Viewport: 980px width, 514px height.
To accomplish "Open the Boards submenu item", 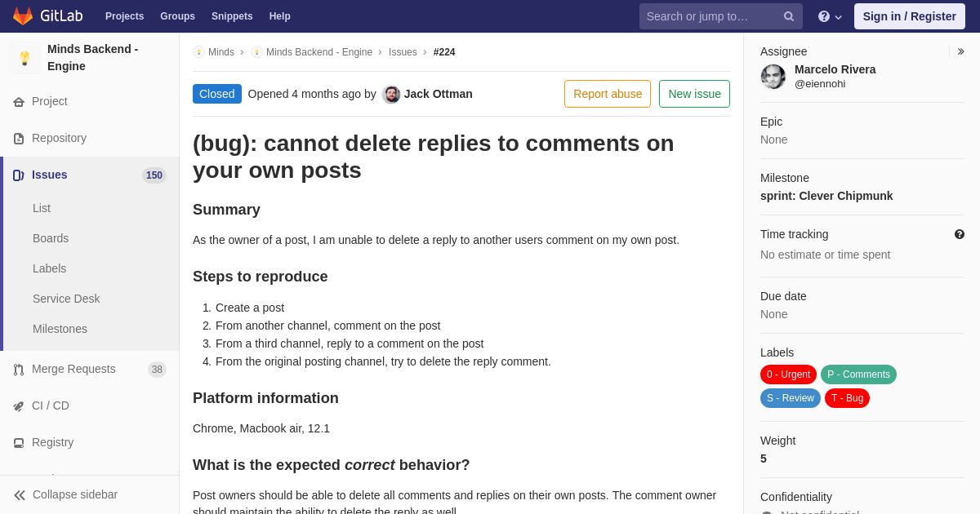I will coord(51,238).
